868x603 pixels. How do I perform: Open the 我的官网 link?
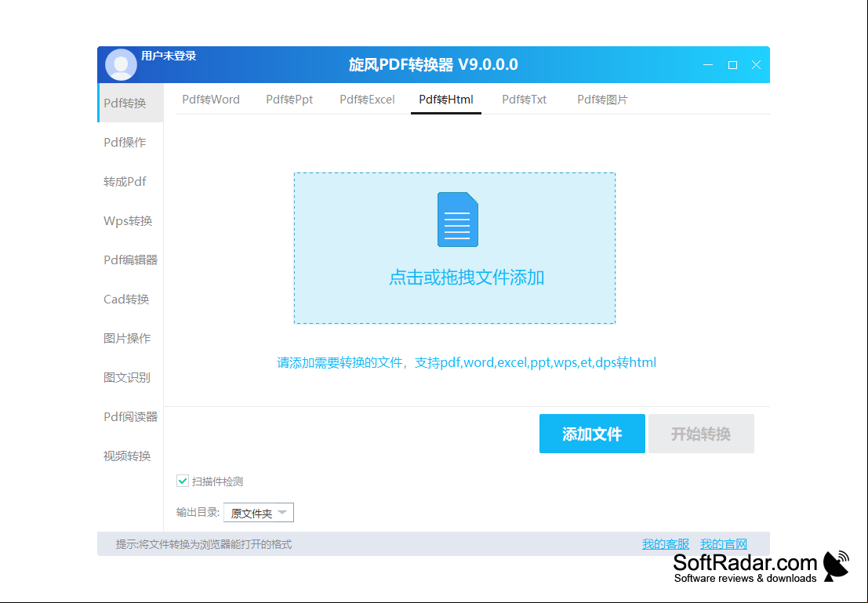724,544
